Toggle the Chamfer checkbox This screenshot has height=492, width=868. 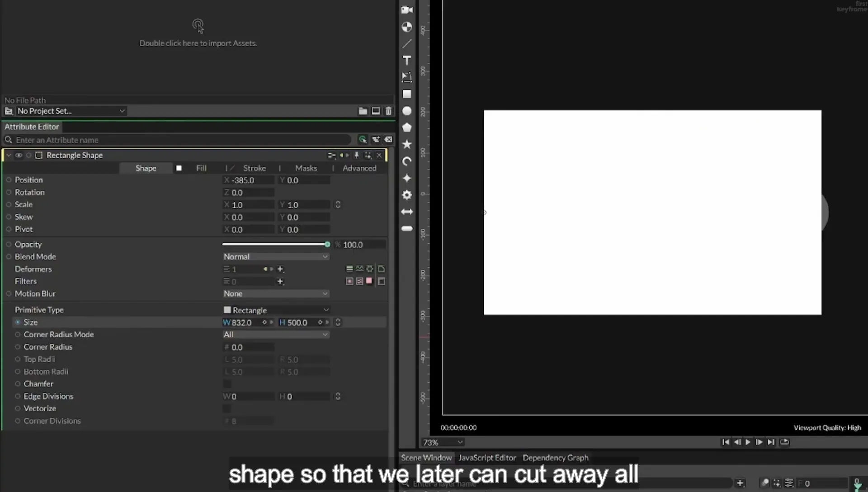pyautogui.click(x=227, y=384)
